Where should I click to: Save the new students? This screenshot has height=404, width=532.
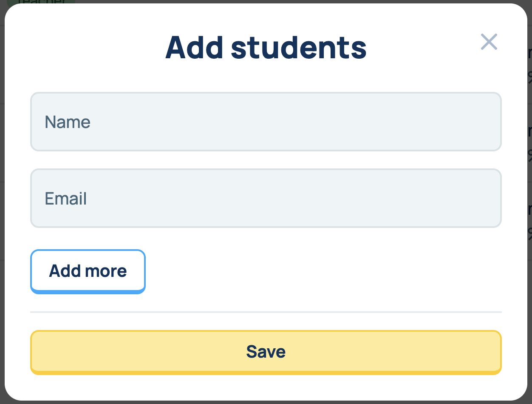[266, 352]
